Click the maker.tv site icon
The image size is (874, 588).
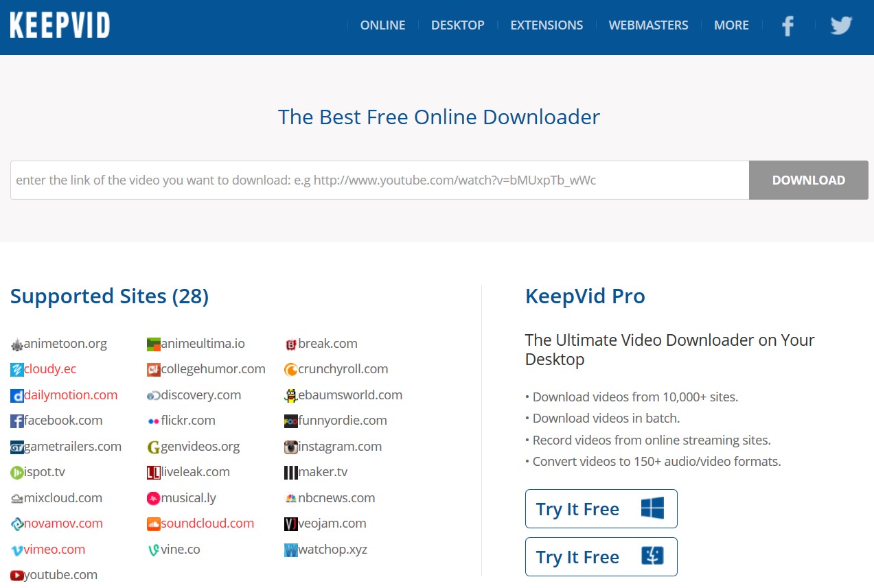(291, 473)
